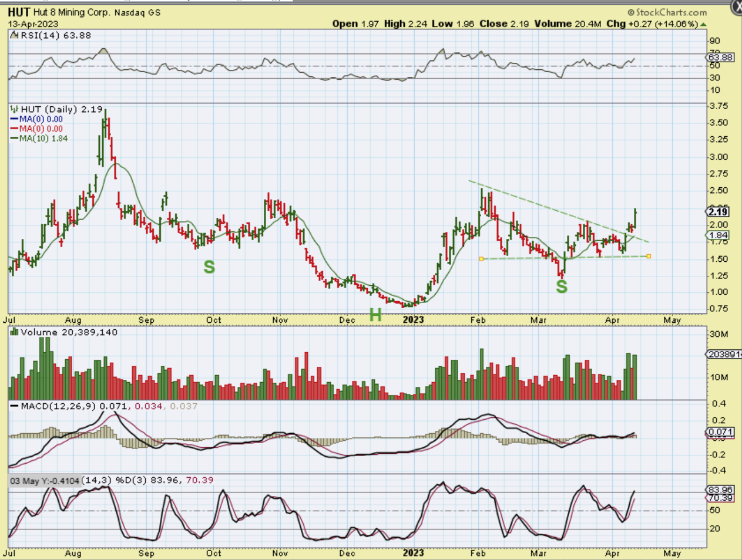Click the Low 1.96 value

pos(453,24)
